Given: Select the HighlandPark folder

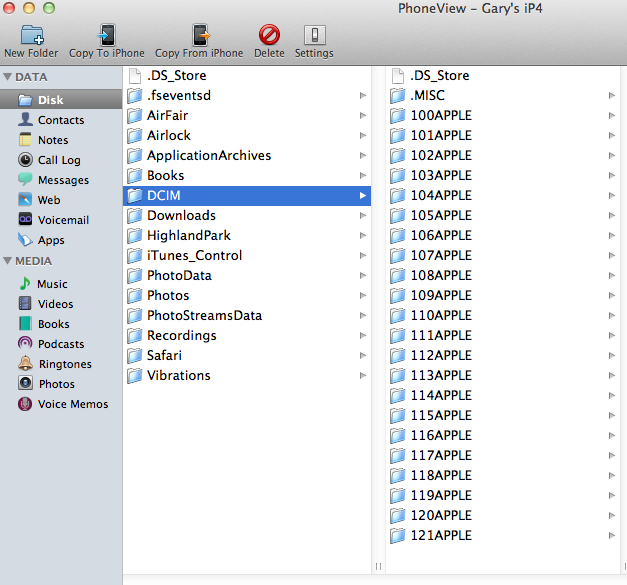Looking at the screenshot, I should tap(247, 236).
